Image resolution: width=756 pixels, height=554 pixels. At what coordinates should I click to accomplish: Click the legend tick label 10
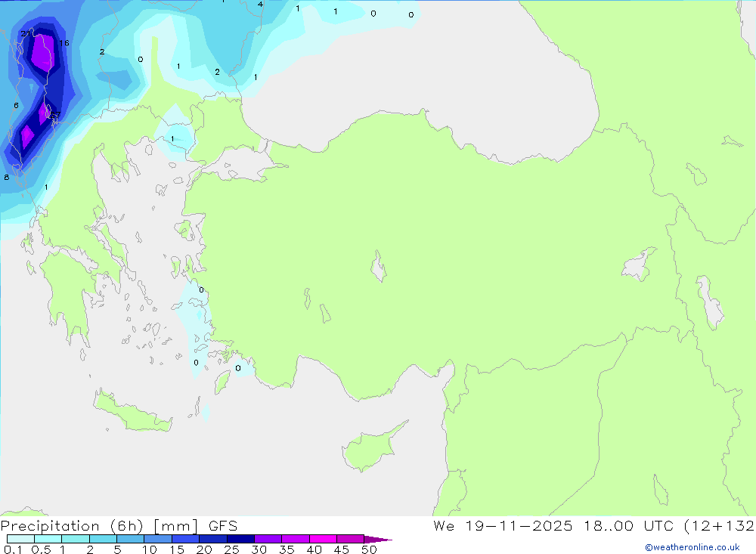150,549
